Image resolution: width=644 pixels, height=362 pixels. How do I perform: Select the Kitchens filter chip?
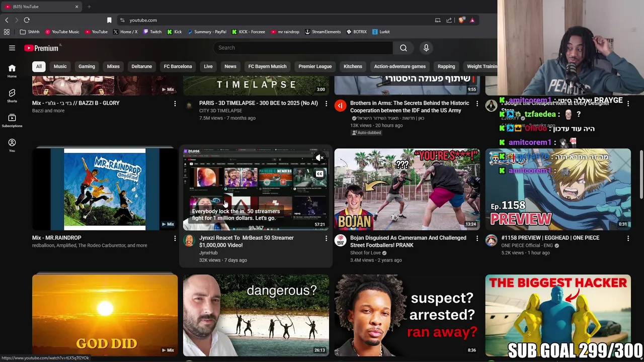pyautogui.click(x=353, y=66)
